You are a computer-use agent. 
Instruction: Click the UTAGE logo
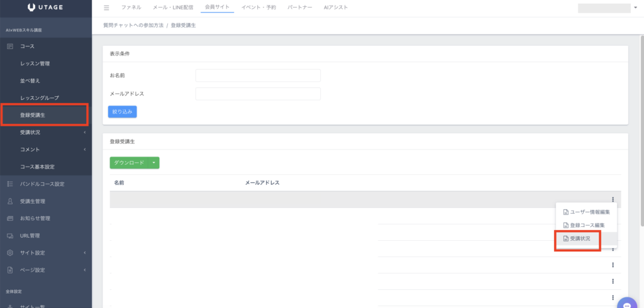pos(45,7)
